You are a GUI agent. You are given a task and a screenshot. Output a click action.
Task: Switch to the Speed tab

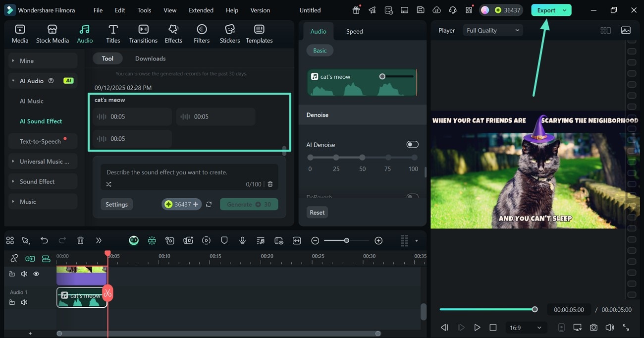[354, 31]
